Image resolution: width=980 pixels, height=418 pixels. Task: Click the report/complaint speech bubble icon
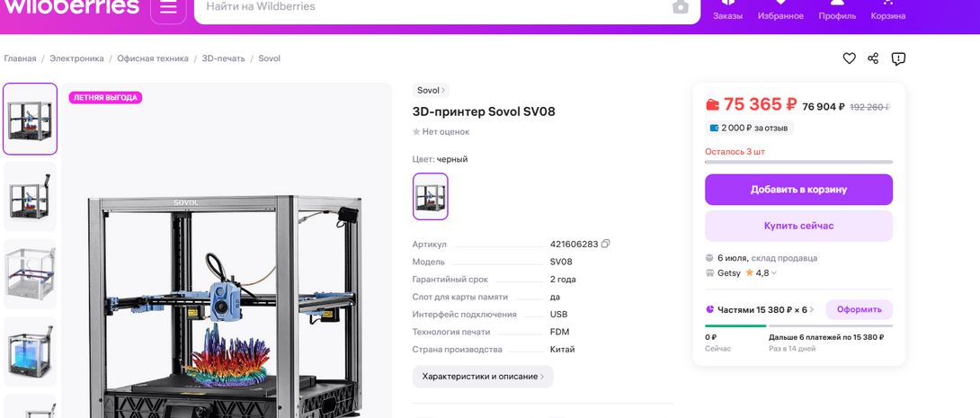(x=898, y=58)
